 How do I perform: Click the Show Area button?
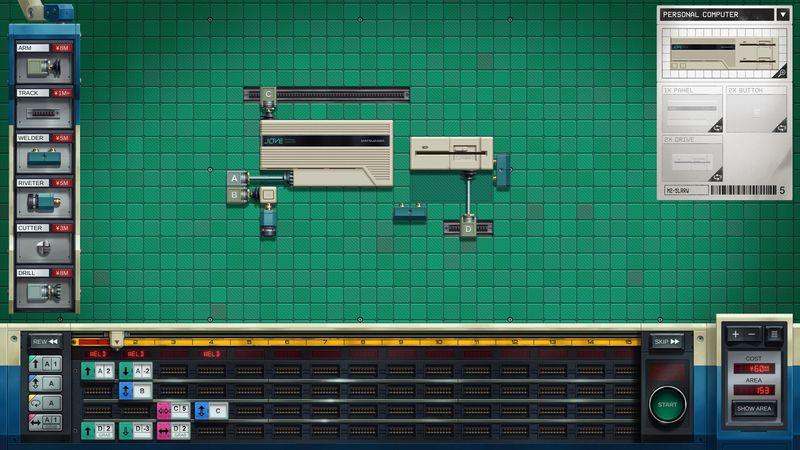[755, 408]
